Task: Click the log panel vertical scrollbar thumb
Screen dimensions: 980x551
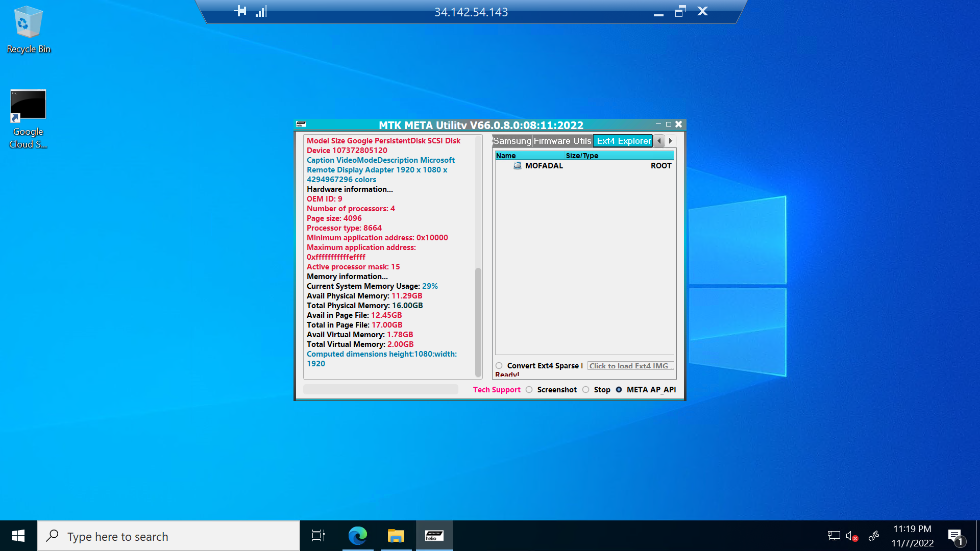Action: [478, 321]
